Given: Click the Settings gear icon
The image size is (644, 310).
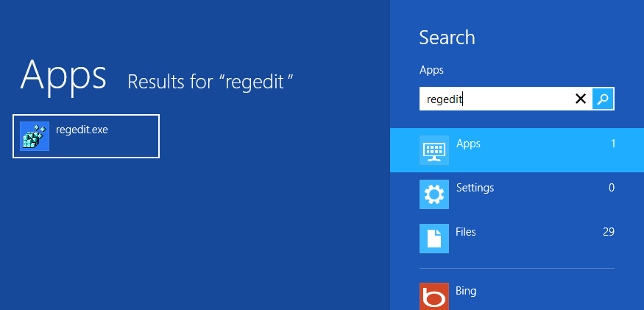Looking at the screenshot, I should click(434, 194).
